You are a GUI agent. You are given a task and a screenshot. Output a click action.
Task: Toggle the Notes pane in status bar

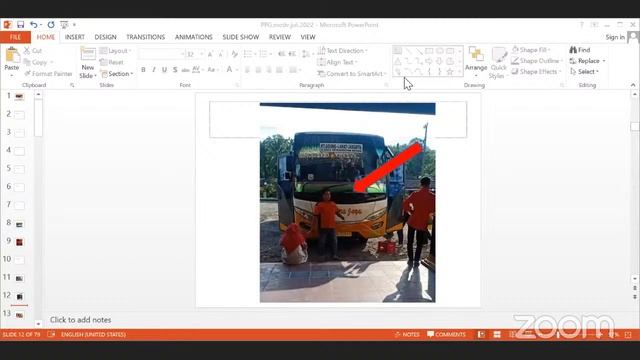[407, 334]
